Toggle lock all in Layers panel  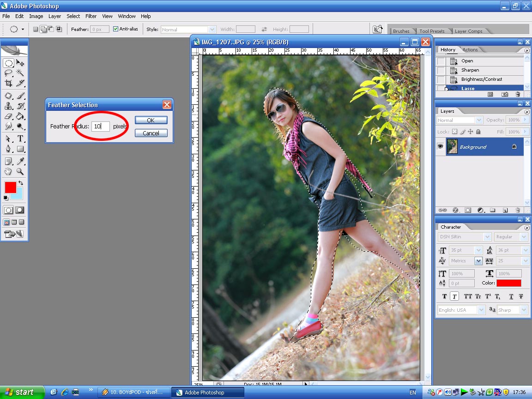pyautogui.click(x=478, y=132)
